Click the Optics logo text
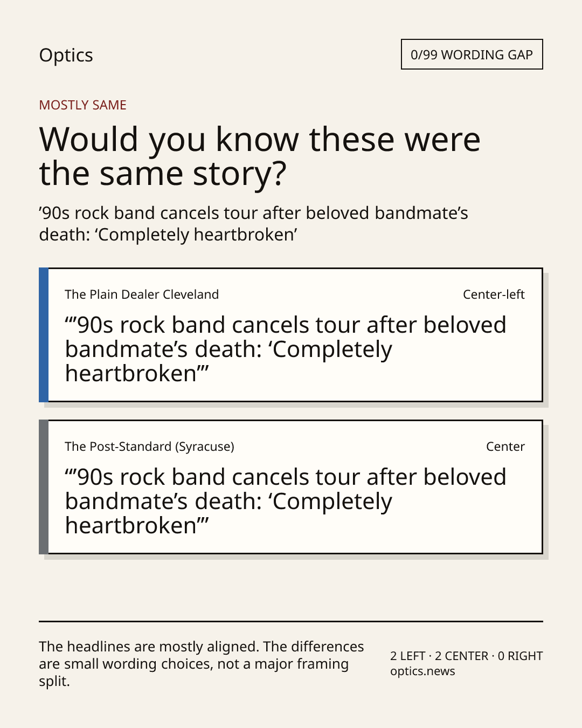Viewport: 582px width, 728px height. (x=66, y=55)
